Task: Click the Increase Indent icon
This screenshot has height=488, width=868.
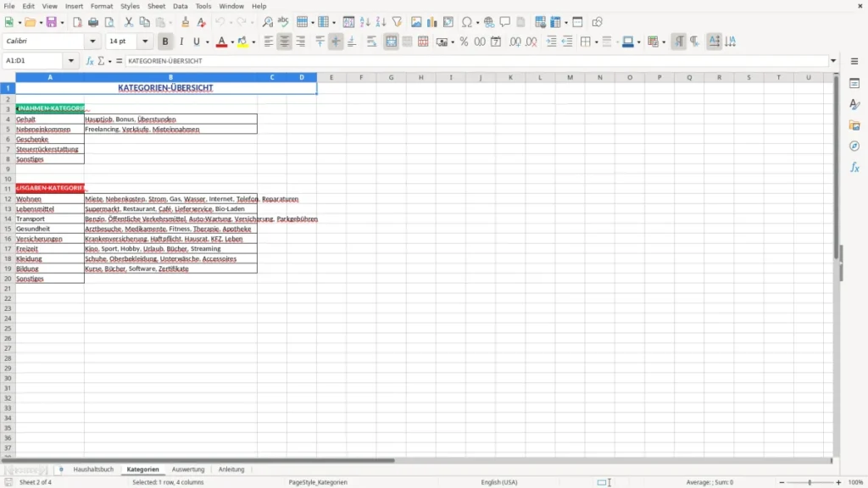Action: tap(551, 42)
